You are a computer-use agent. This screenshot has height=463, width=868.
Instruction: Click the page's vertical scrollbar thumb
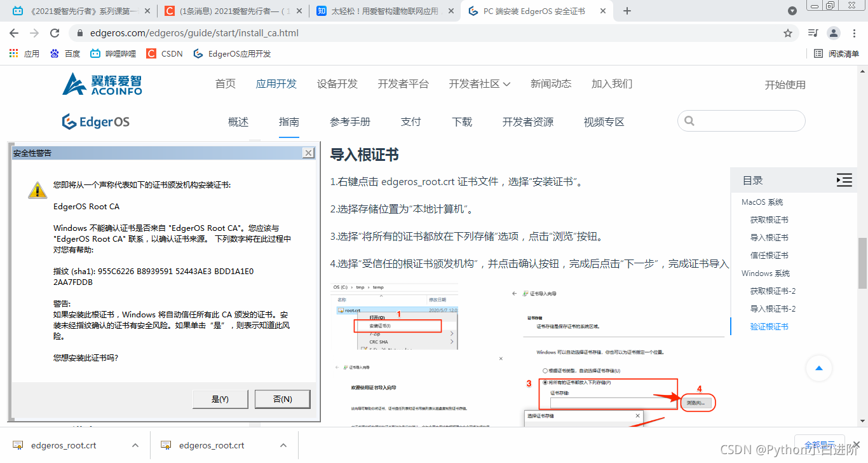coord(862,263)
